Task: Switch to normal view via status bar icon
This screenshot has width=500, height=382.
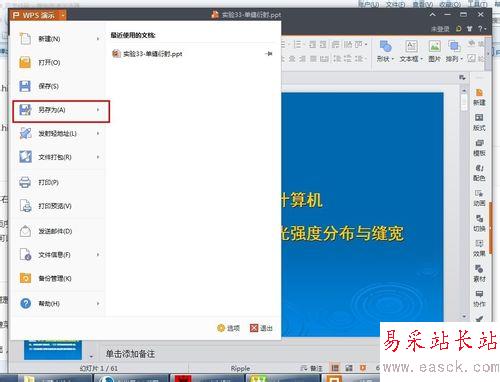Action: click(x=335, y=368)
